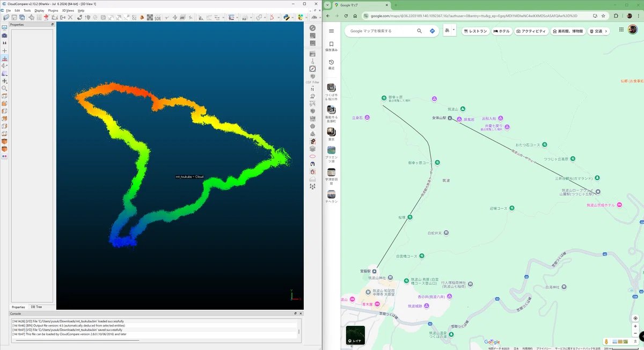Click the compass plugin icon in the right toolbar
The height and width of the screenshot is (350, 644).
312,68
